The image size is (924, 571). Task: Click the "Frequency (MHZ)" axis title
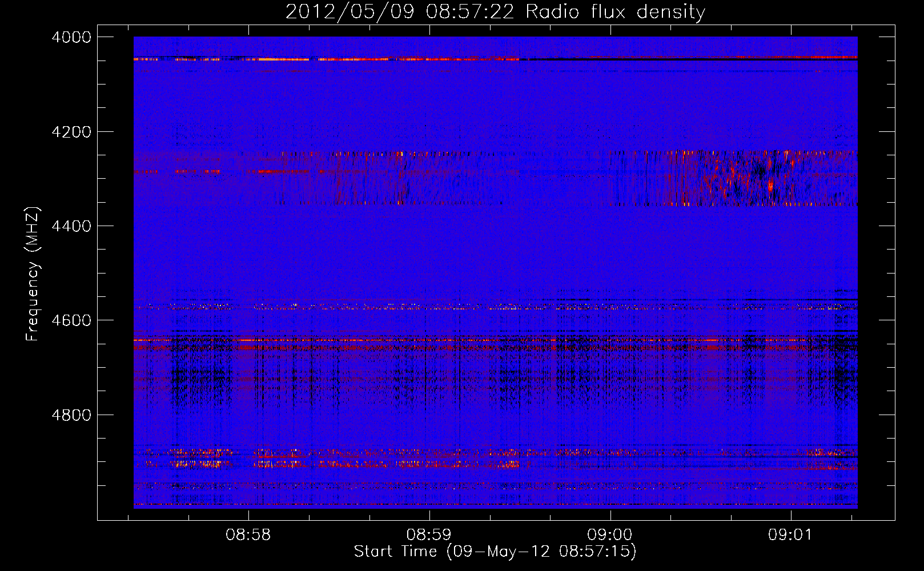click(33, 274)
